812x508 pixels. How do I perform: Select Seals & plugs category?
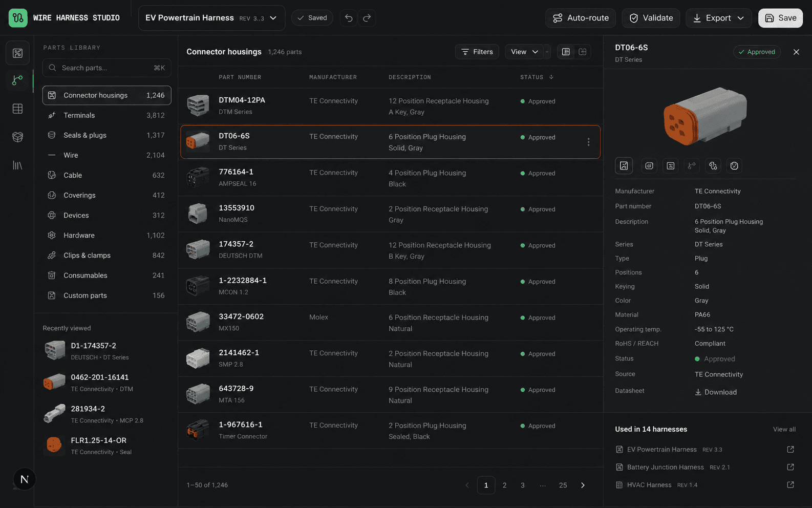[x=106, y=135]
